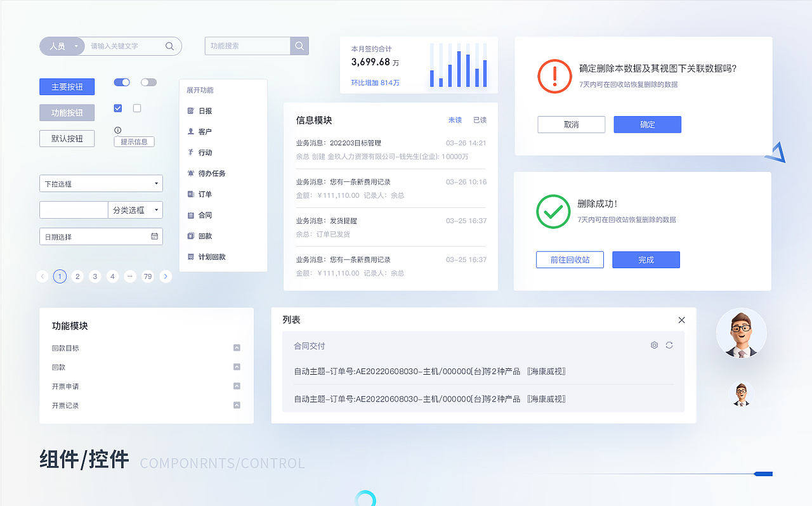812x506 pixels.
Task: Open message 发货提醒
Action: (391, 227)
